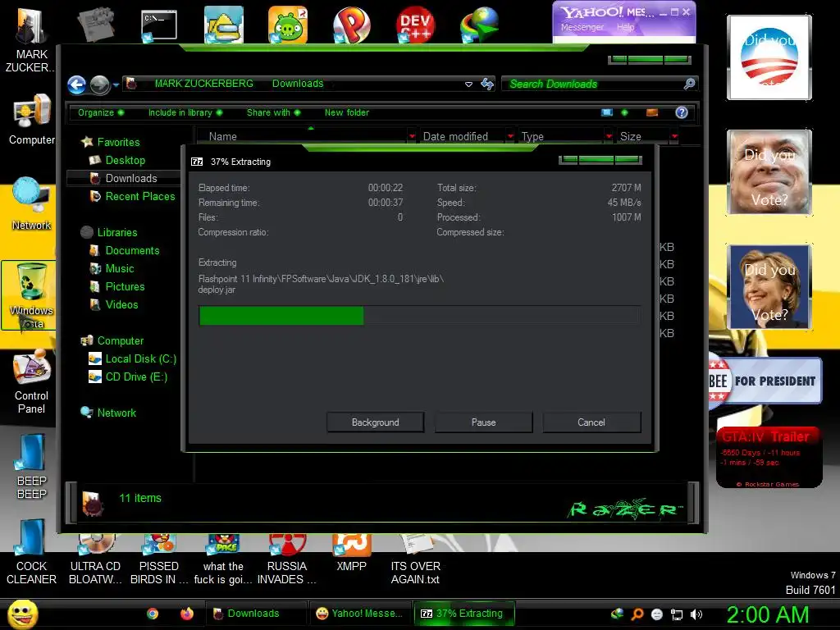Open recent locations dropdown arrow
Image resolution: width=840 pixels, height=630 pixels.
(x=116, y=84)
